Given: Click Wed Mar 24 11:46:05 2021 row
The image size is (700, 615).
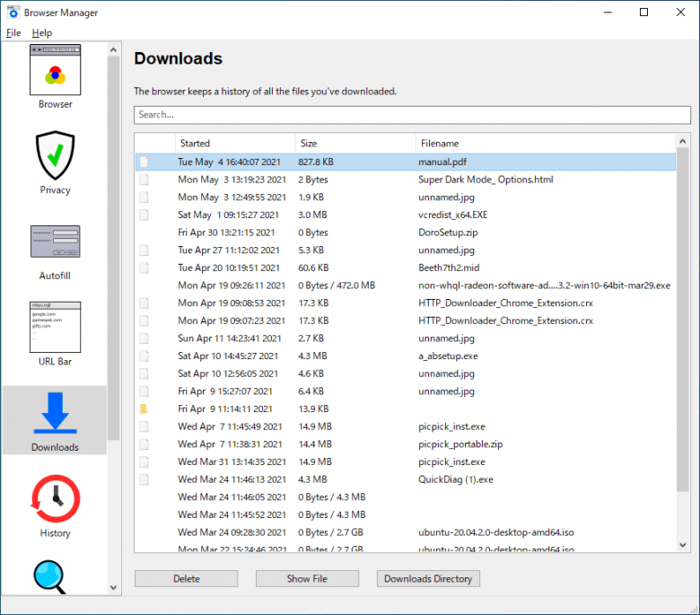Looking at the screenshot, I should point(406,497).
